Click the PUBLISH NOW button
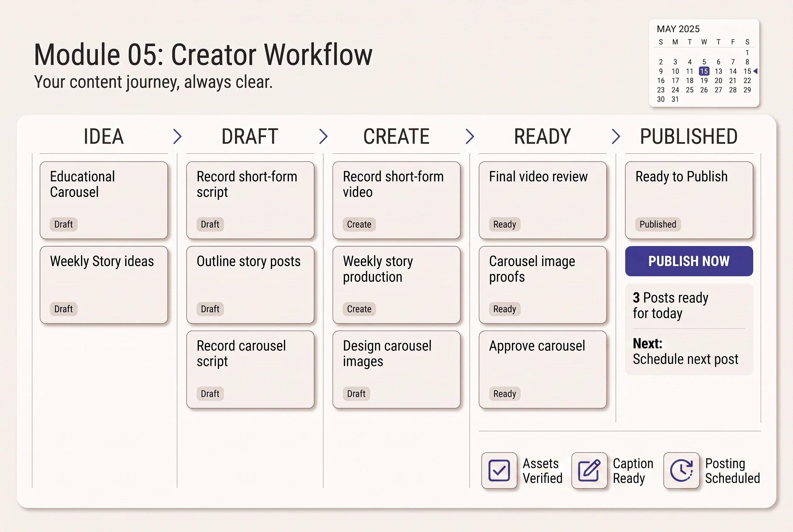The width and height of the screenshot is (793, 532). (689, 261)
